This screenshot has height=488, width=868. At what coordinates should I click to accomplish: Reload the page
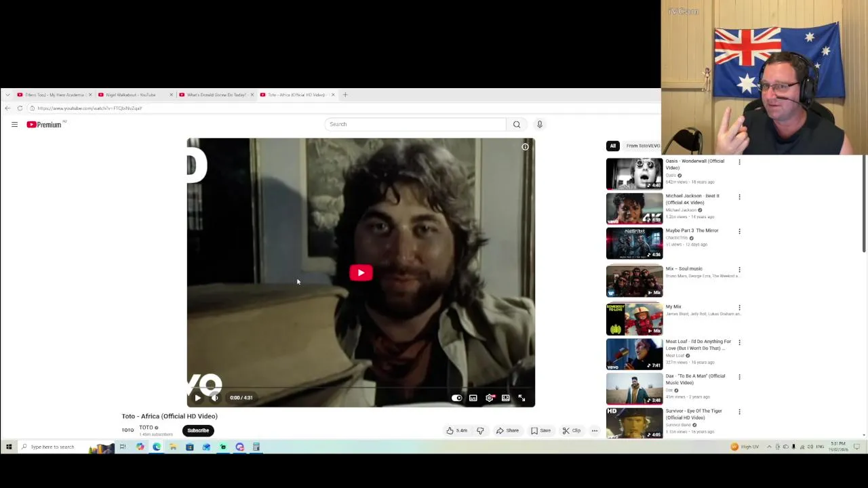20,108
